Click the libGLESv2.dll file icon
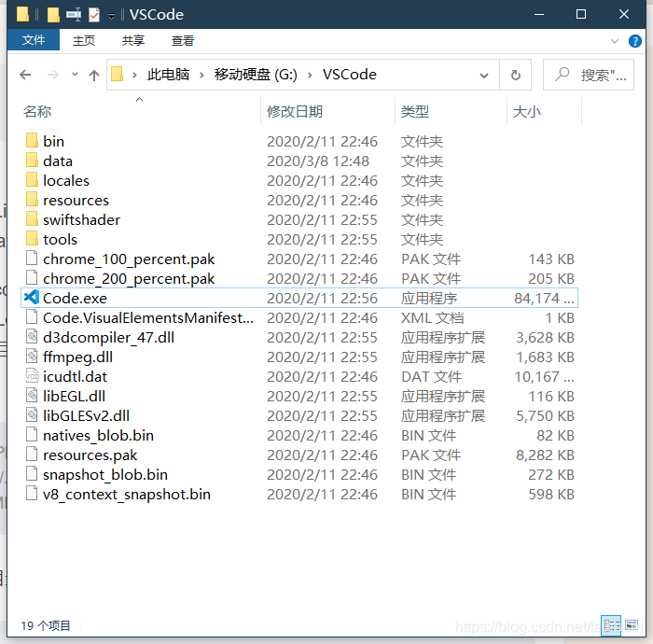653x644 pixels. point(32,415)
